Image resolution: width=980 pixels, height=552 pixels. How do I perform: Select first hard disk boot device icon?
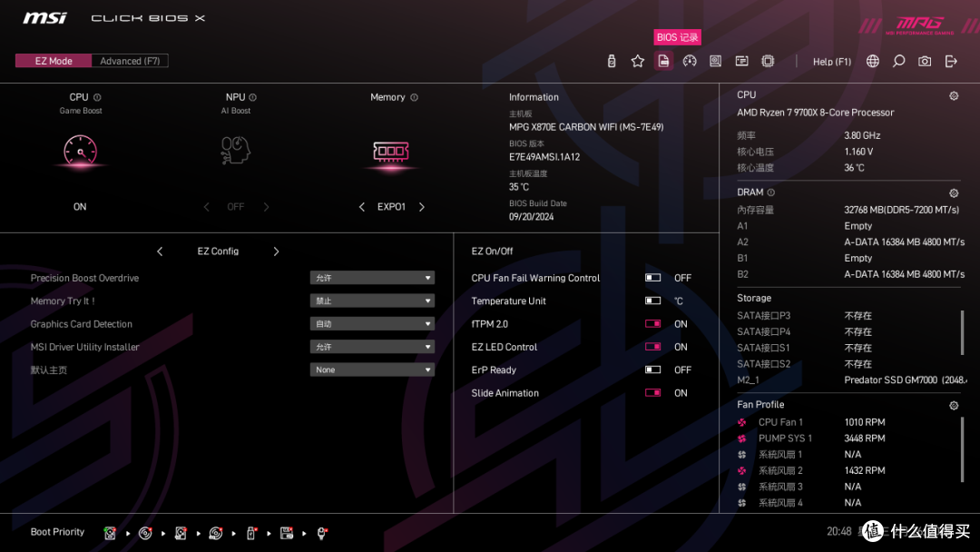click(x=110, y=533)
